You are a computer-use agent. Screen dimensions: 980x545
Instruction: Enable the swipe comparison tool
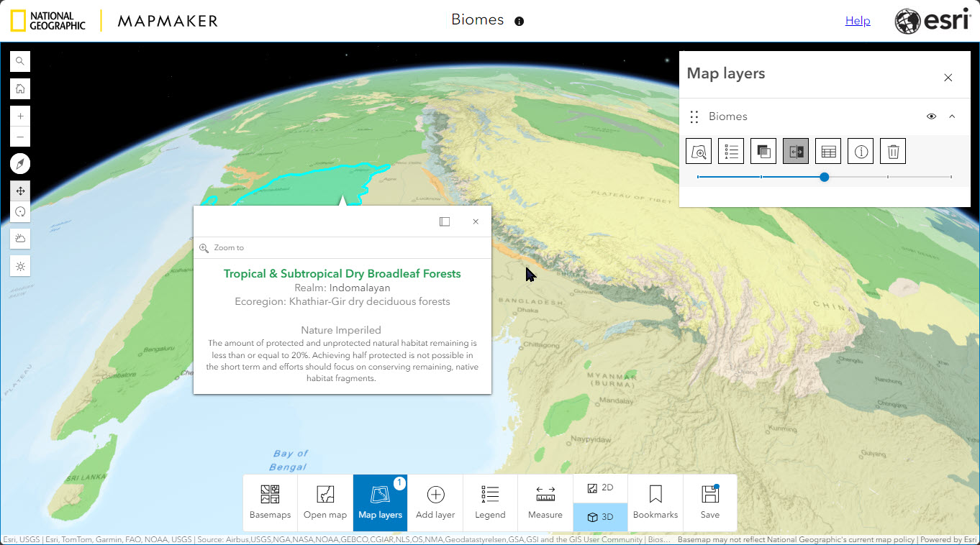click(x=796, y=150)
